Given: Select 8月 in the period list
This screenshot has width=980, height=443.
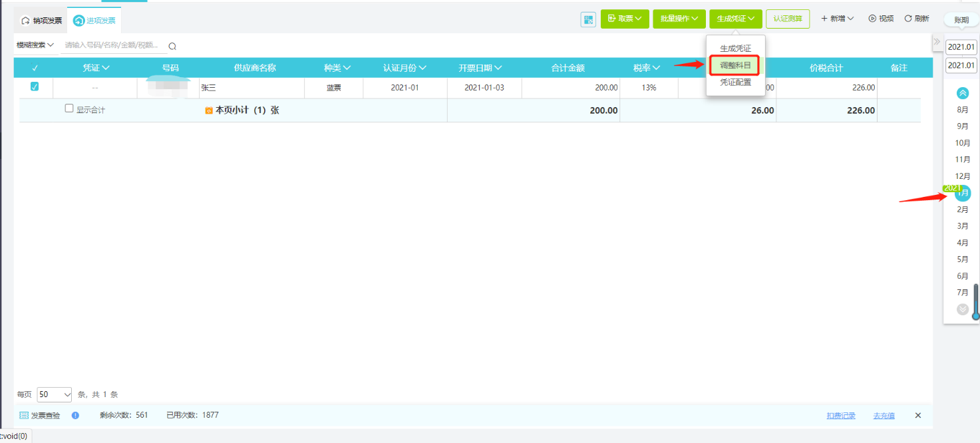Looking at the screenshot, I should pos(963,110).
